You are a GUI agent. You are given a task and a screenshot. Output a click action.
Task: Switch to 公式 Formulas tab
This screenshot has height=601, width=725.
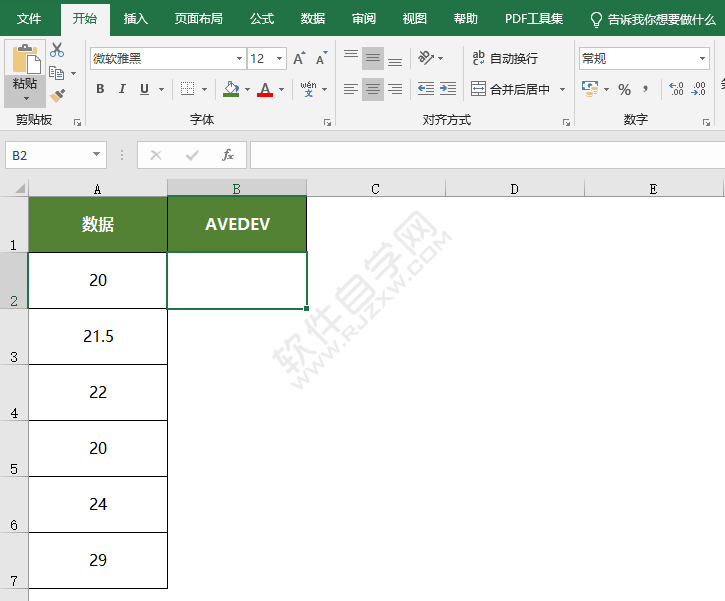(x=262, y=18)
